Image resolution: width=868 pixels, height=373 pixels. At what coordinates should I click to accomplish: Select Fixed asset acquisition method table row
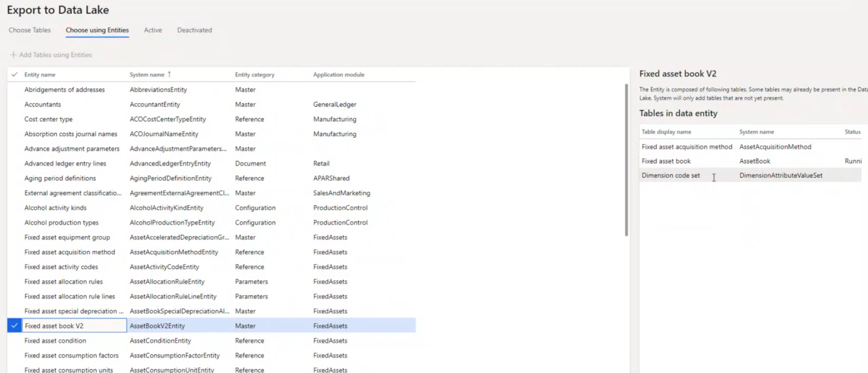click(750, 147)
